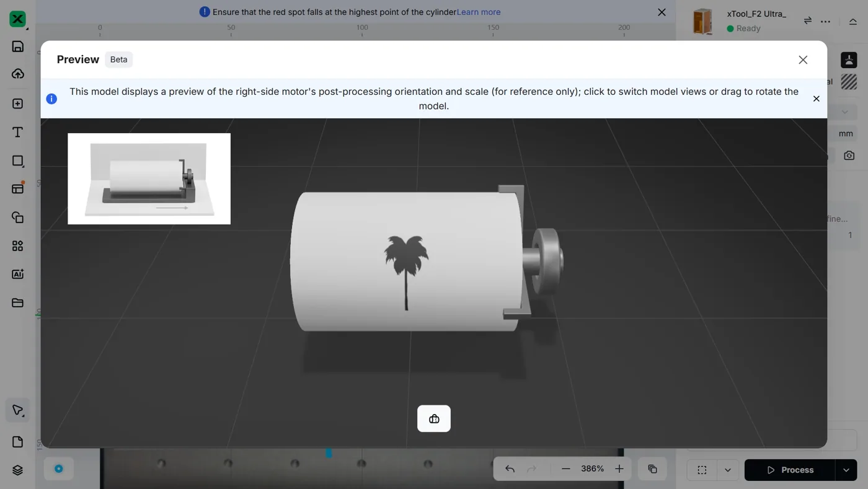868x489 pixels.
Task: Click the camera capture icon
Action: pyautogui.click(x=849, y=156)
